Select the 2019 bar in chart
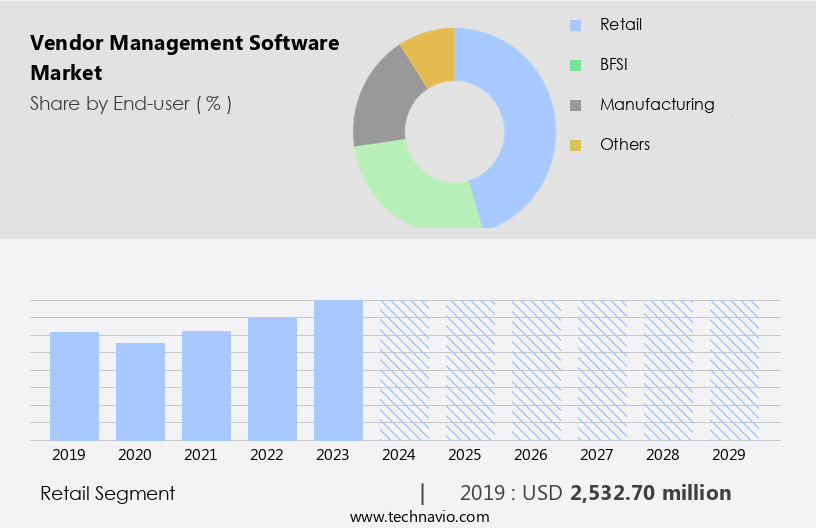The image size is (816, 528). pos(74,386)
